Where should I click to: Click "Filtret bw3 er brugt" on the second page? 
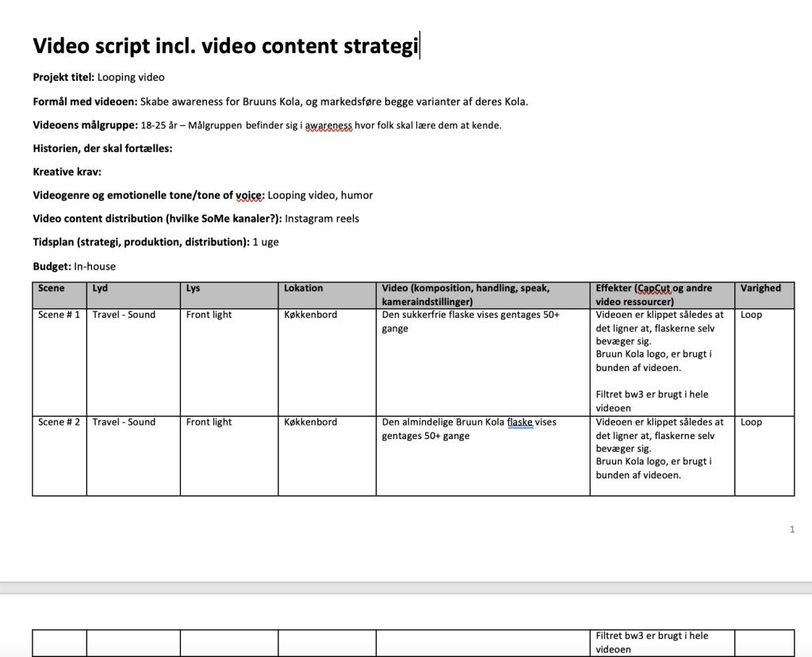tap(641, 636)
